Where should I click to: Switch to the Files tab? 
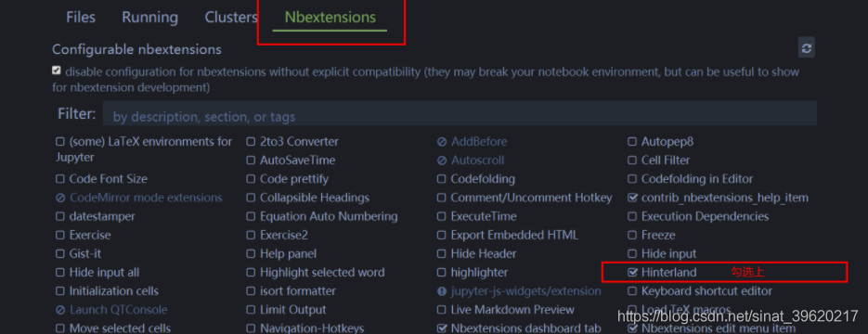pyautogui.click(x=81, y=17)
